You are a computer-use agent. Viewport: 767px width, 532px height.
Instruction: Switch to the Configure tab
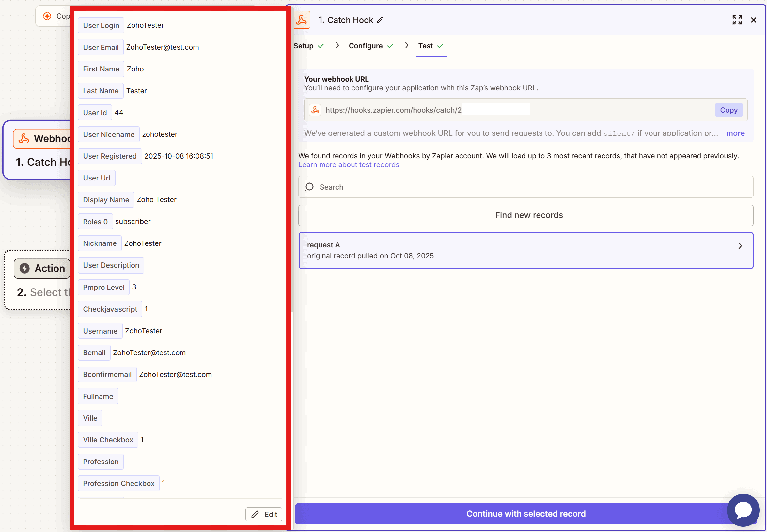(x=366, y=46)
